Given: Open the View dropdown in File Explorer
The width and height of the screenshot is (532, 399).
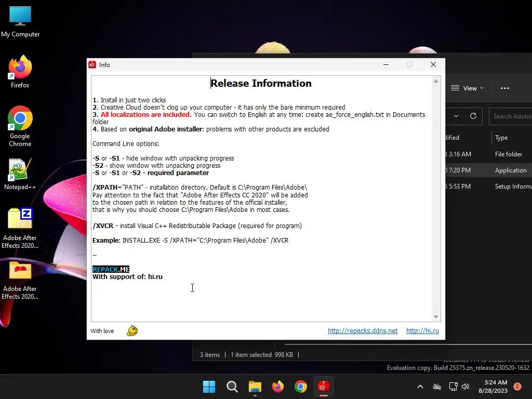Looking at the screenshot, I should [467, 88].
